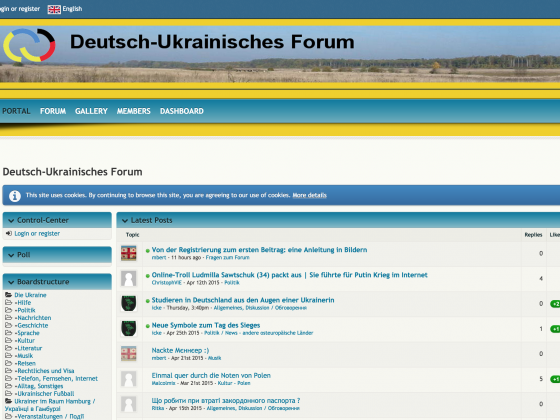Open the GALLERY menu item
The height and width of the screenshot is (420, 560).
point(91,111)
